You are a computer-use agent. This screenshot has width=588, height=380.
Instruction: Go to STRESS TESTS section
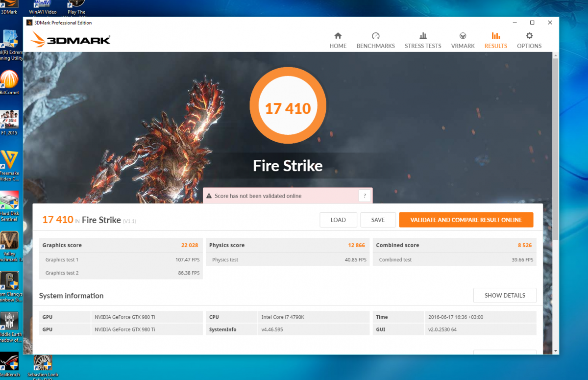pyautogui.click(x=423, y=40)
